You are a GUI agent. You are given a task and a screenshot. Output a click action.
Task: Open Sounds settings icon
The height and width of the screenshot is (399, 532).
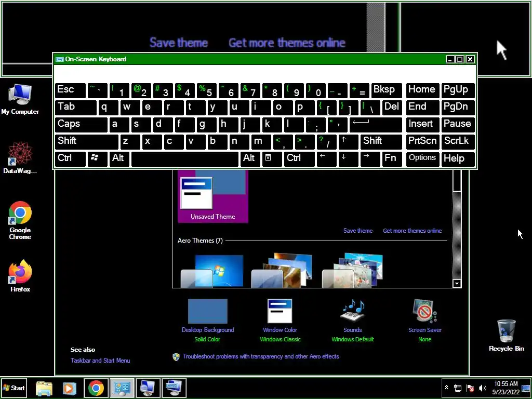coord(353,311)
